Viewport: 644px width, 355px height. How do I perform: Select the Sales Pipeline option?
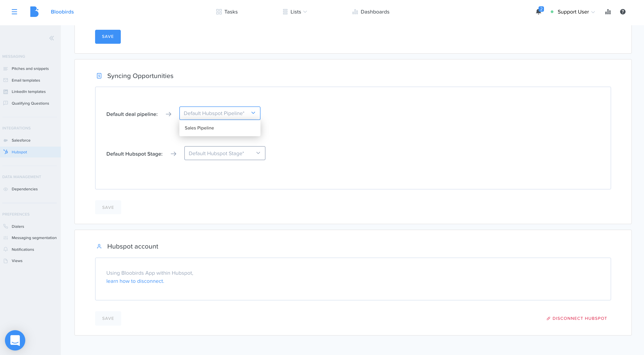220,128
